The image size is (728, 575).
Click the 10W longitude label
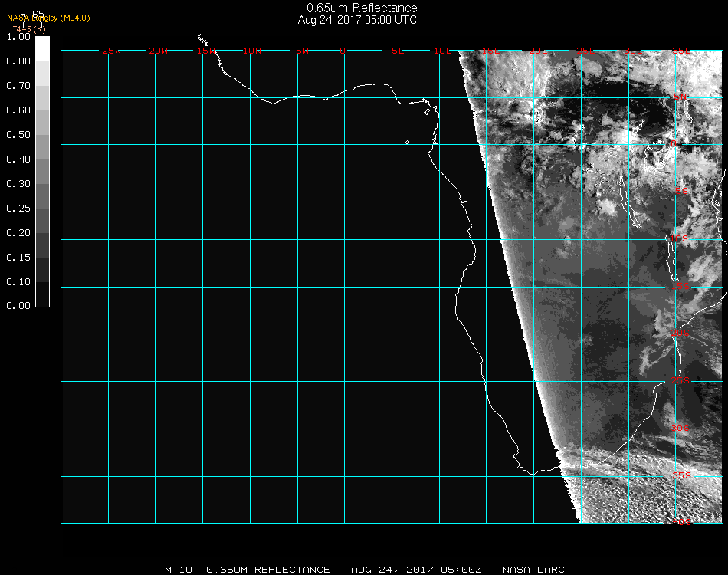pos(252,51)
